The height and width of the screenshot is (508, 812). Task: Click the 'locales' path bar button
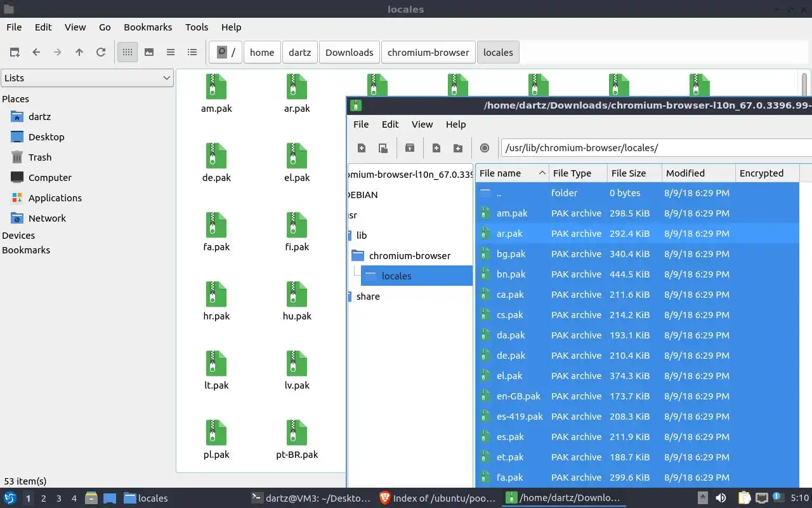(498, 52)
